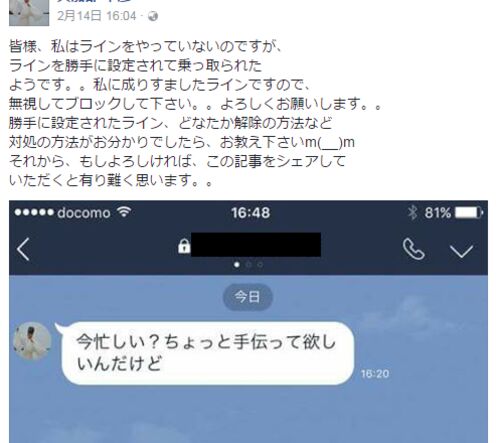Click the padlock icon beside blacked-out name

[x=184, y=246]
